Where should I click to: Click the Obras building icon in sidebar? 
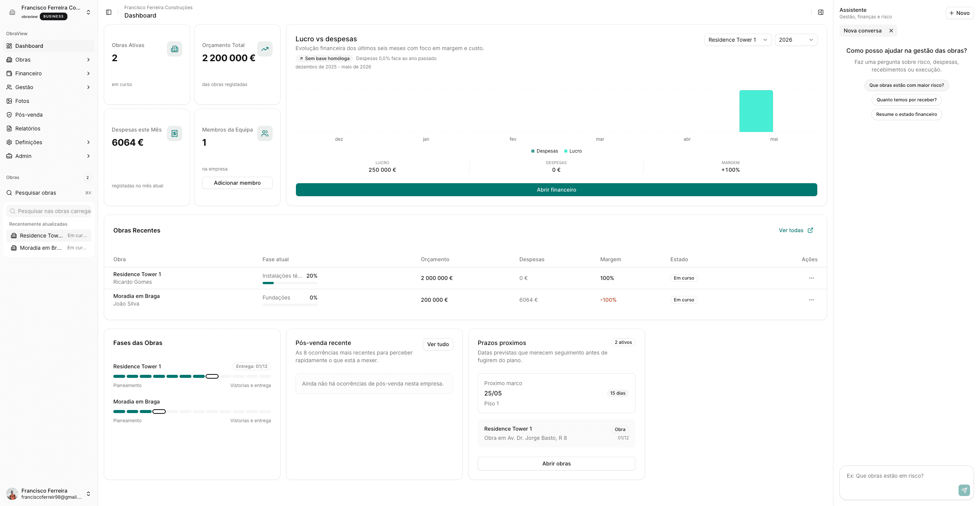pyautogui.click(x=9, y=60)
